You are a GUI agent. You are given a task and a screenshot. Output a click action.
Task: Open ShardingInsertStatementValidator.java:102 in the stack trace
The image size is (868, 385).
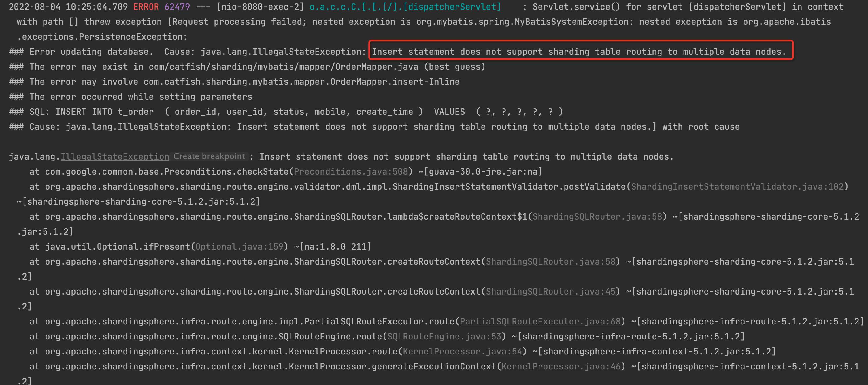738,186
